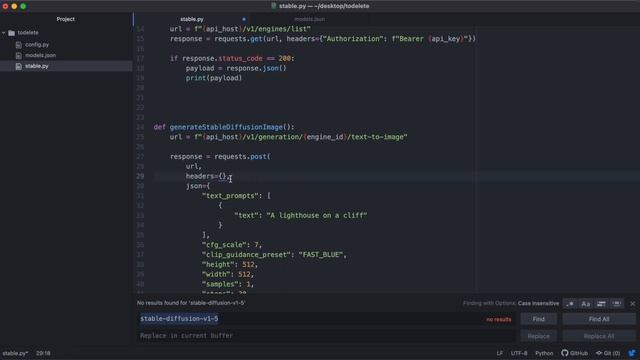Switch to the stable.py tab
Screen dimensions: 640x360
(192, 19)
